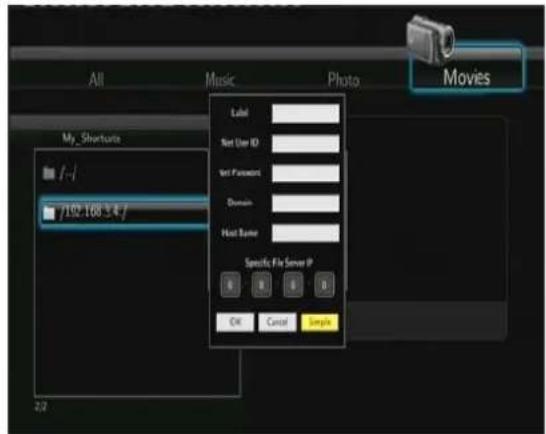
Task: Select the All media tab
Action: point(96,80)
